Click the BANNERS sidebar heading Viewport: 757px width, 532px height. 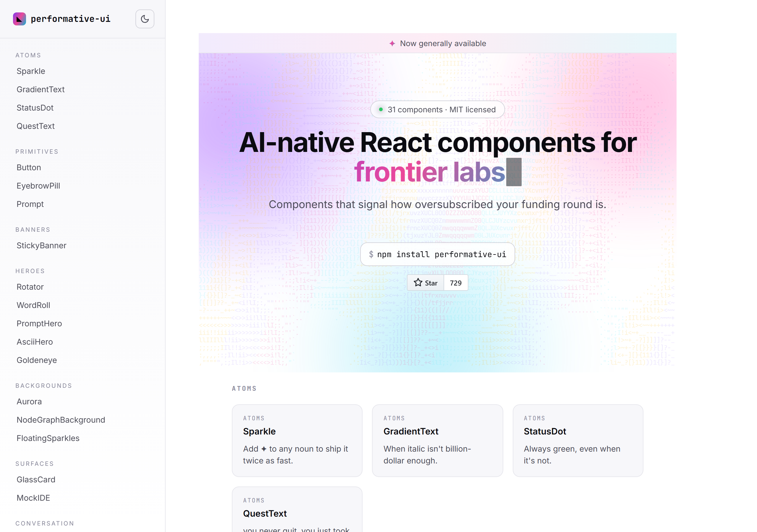pos(33,230)
